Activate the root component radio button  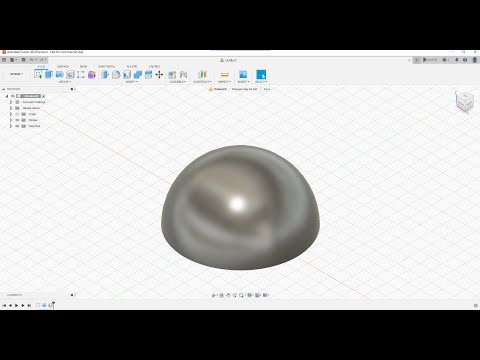43,96
